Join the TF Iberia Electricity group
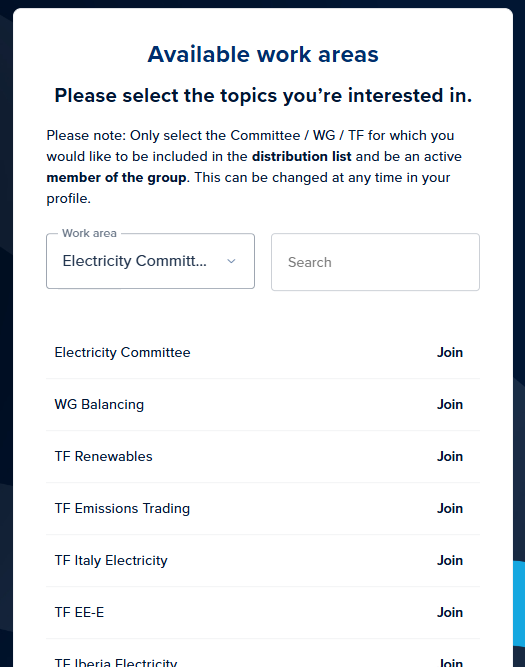 tap(451, 662)
